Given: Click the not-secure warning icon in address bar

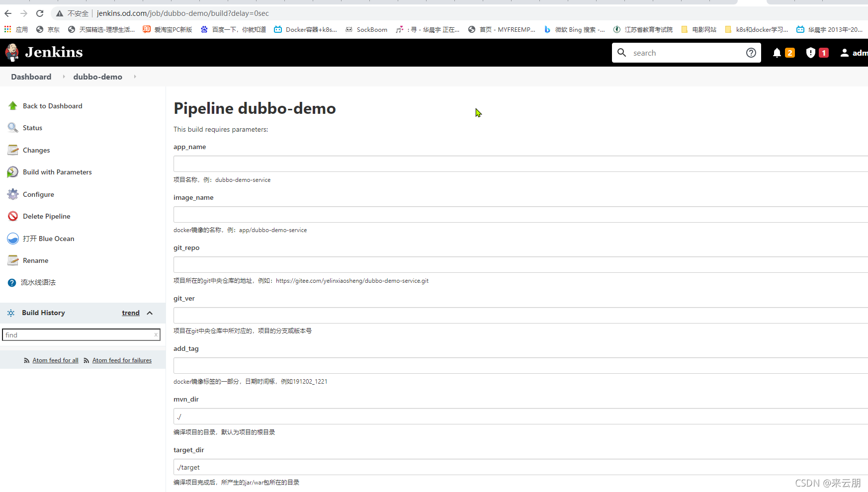Looking at the screenshot, I should [x=60, y=13].
